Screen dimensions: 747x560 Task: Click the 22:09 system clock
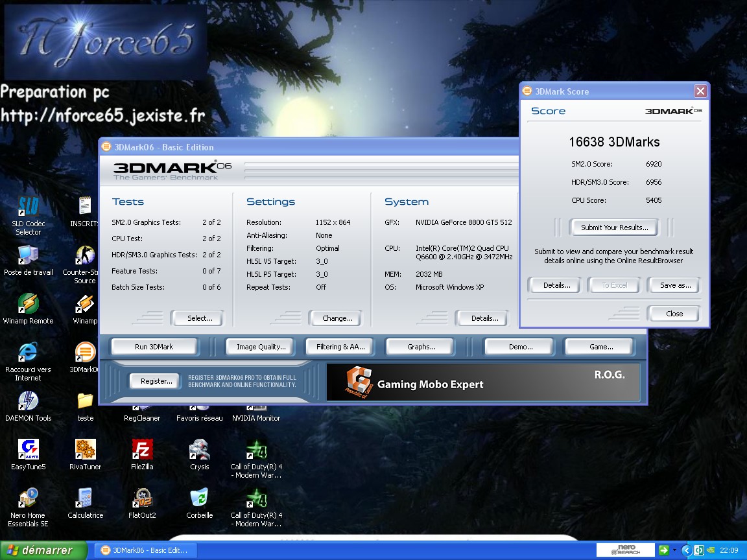[x=729, y=550]
